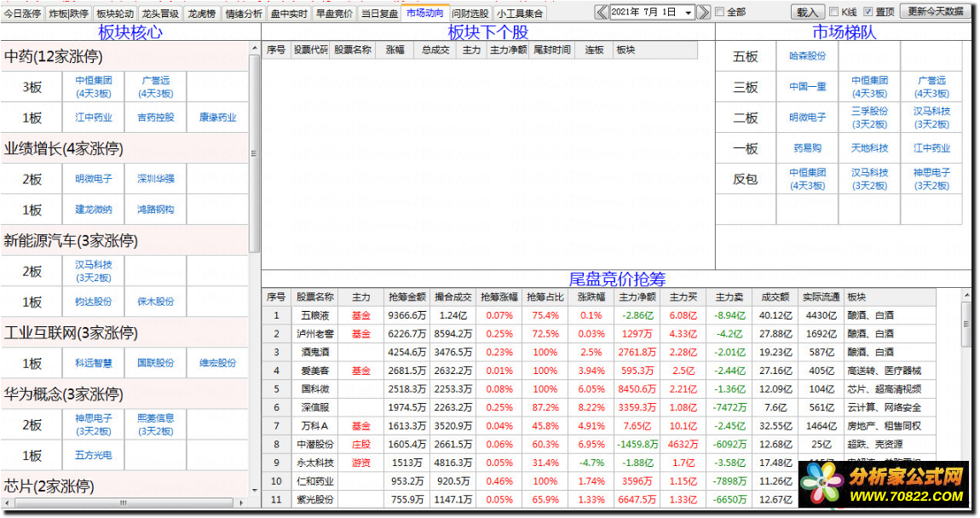The image size is (980, 518).
Task: Go to previous date with left arrow
Action: coord(602,12)
